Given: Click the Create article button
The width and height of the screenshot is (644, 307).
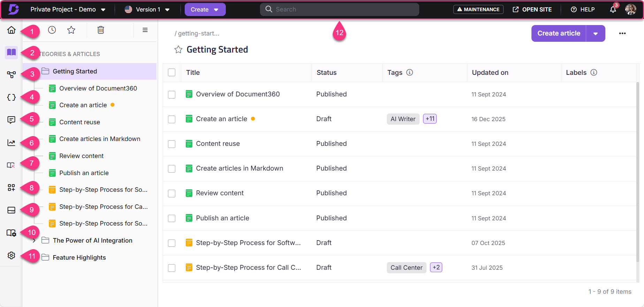Looking at the screenshot, I should coord(558,33).
